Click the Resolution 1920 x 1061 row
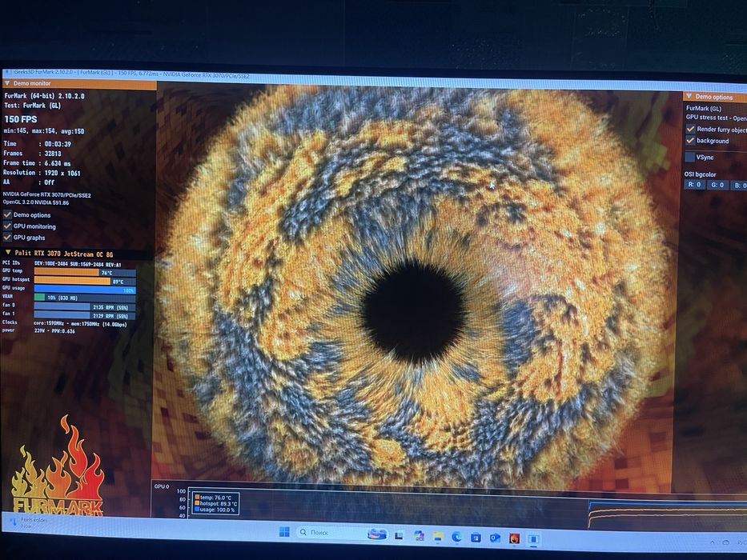The image size is (747, 560). pos(42,173)
